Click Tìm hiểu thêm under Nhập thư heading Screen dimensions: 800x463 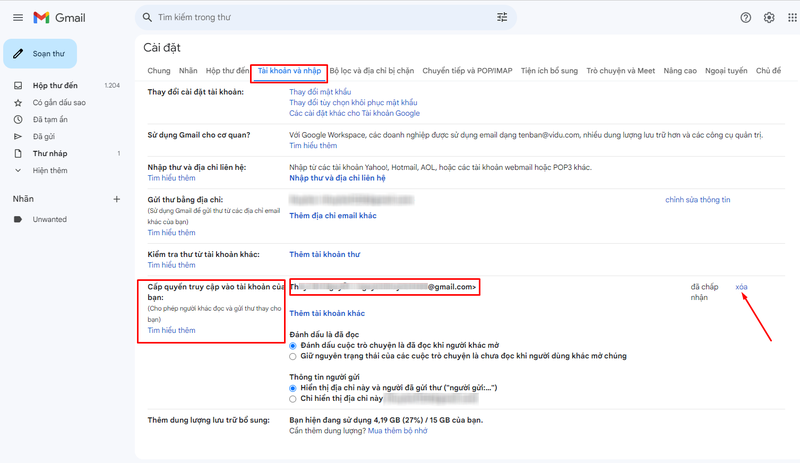[171, 178]
